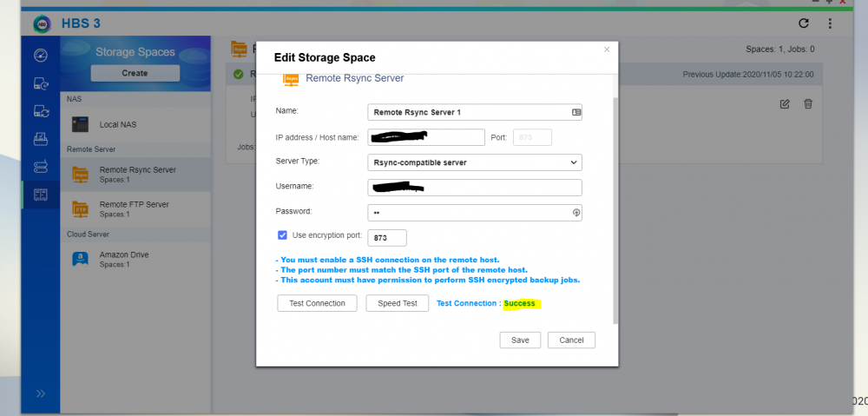
Task: Select Remote Rsync Server in sidebar list
Action: (x=135, y=175)
